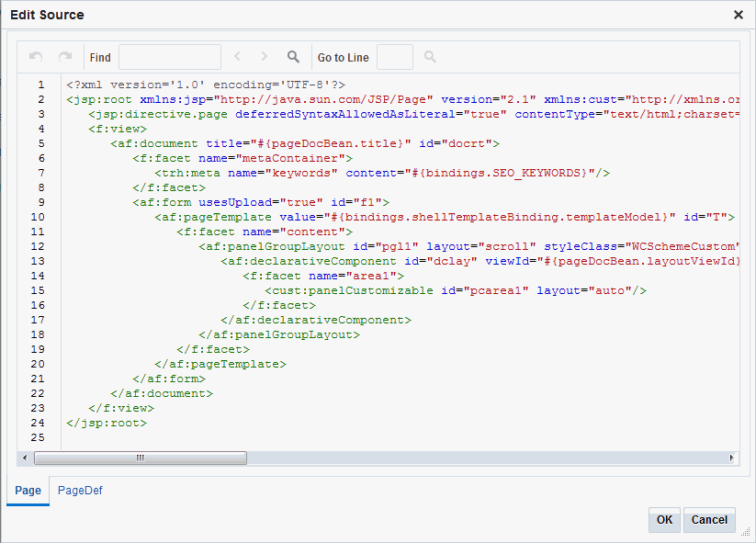The width and height of the screenshot is (756, 543).
Task: Click the af:form usesUpload line
Action: 261,202
